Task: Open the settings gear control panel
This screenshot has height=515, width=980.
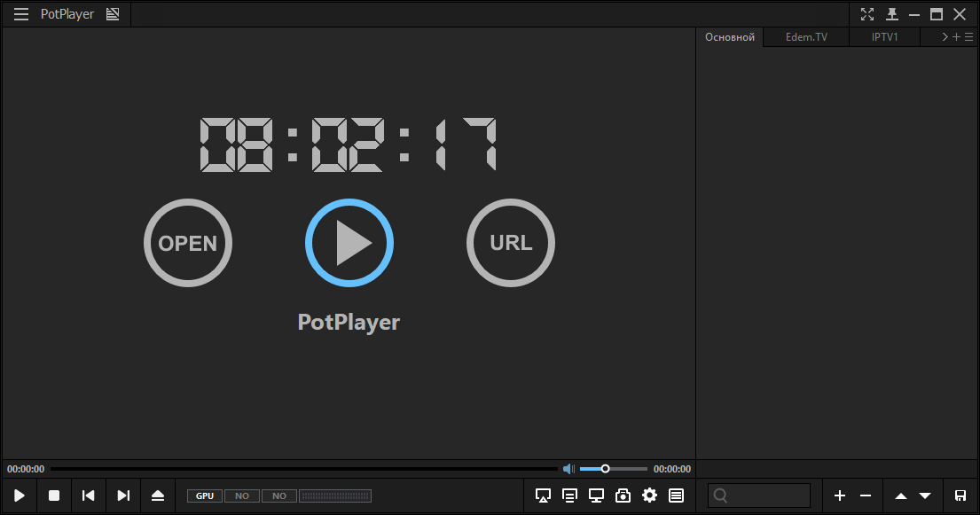Action: click(650, 495)
